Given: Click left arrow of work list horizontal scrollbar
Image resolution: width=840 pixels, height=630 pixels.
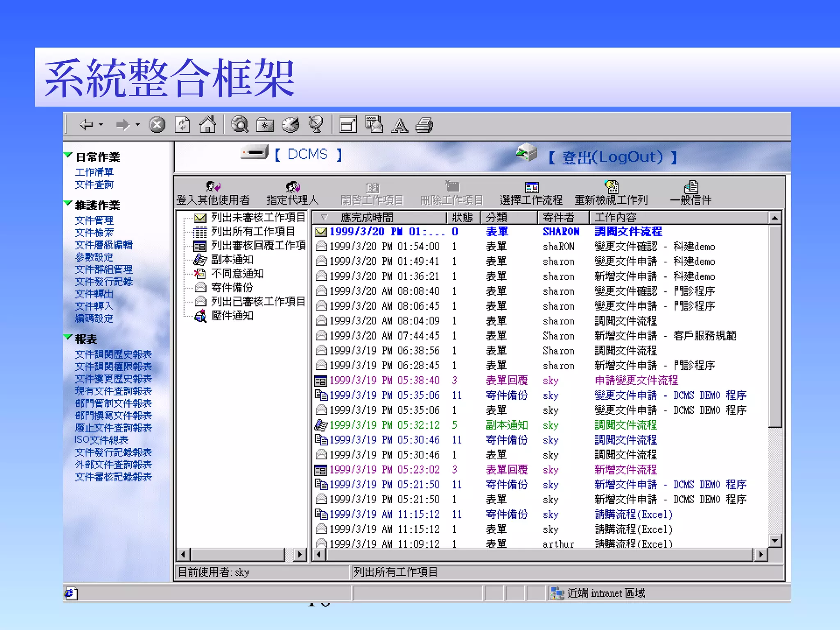Looking at the screenshot, I should point(319,555).
